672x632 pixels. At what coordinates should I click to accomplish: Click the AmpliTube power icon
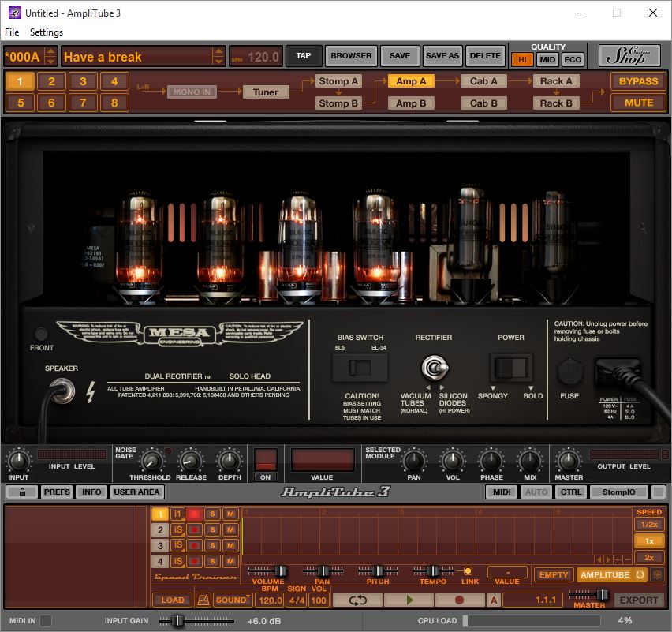point(640,574)
